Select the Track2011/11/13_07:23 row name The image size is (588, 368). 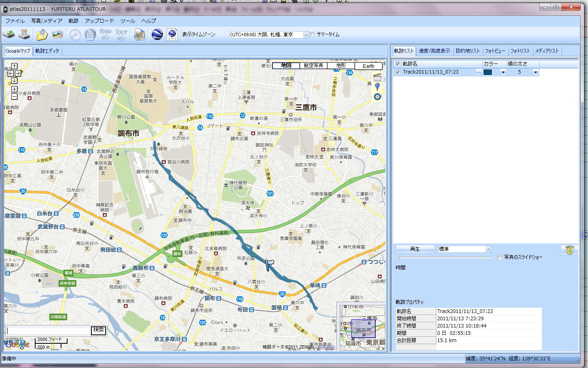pyautogui.click(x=430, y=72)
